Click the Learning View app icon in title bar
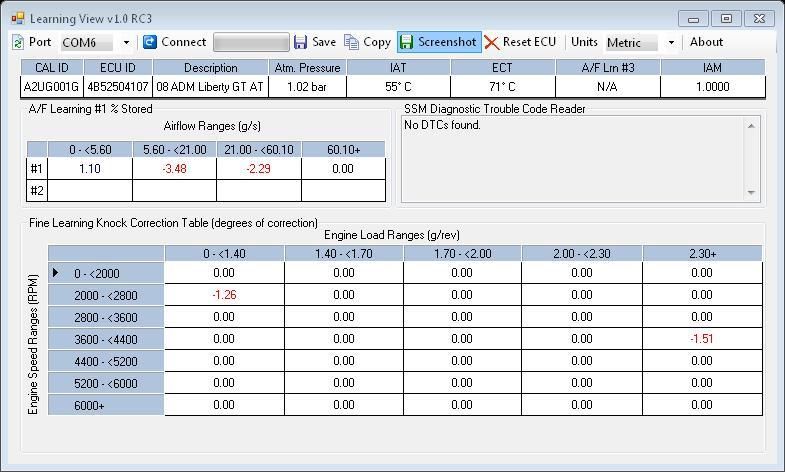Image resolution: width=785 pixels, height=472 pixels. pyautogui.click(x=17, y=18)
